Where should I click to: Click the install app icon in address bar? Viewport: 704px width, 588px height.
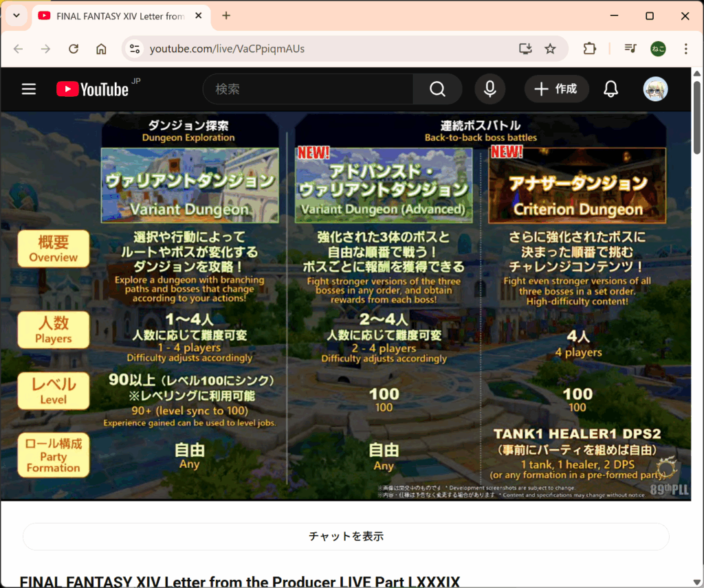click(525, 49)
